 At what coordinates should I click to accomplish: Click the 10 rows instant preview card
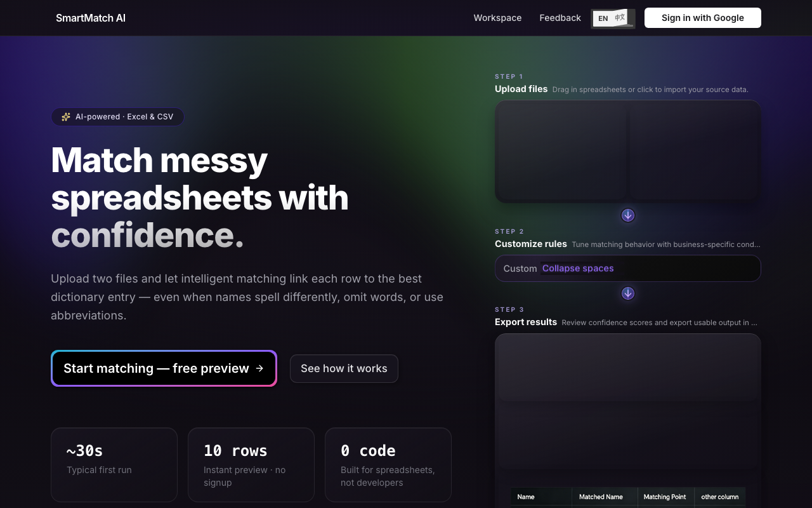tap(251, 465)
